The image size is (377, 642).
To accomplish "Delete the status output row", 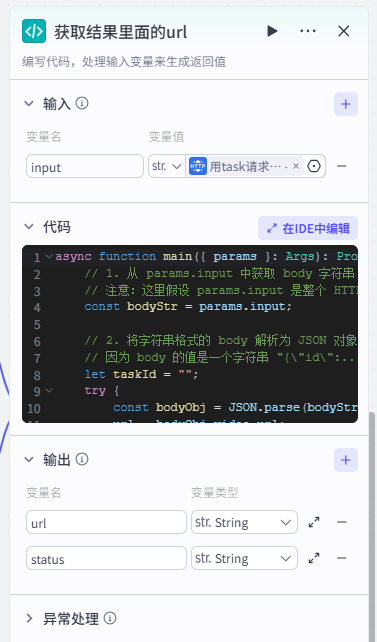I will 342,558.
